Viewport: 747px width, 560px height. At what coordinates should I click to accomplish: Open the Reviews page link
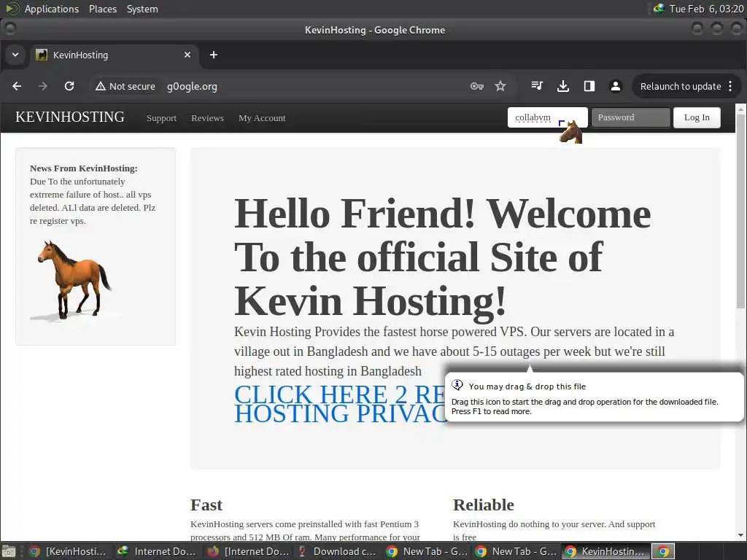point(207,118)
